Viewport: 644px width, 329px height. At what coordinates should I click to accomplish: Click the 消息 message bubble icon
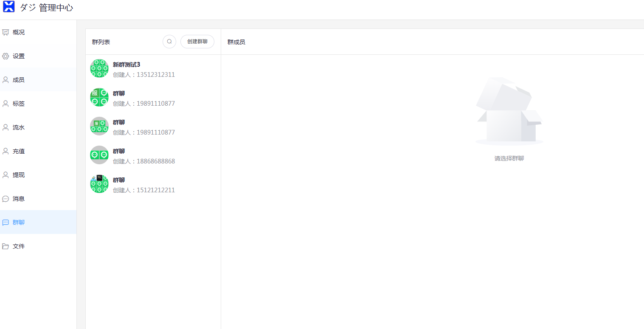[6, 199]
